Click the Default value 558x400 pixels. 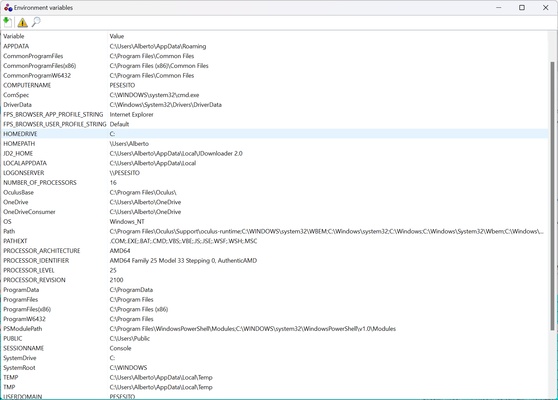click(119, 124)
